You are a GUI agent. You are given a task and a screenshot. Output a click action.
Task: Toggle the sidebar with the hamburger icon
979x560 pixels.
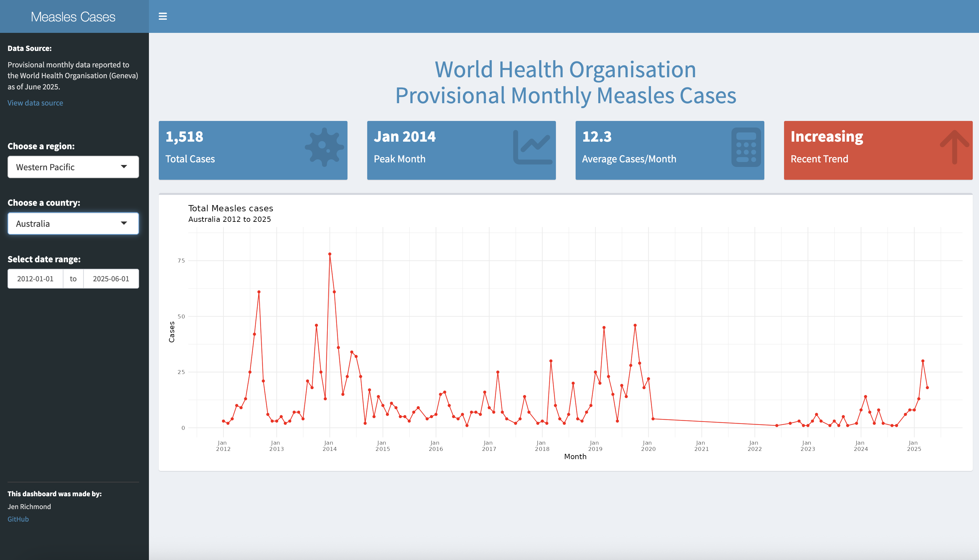tap(163, 16)
